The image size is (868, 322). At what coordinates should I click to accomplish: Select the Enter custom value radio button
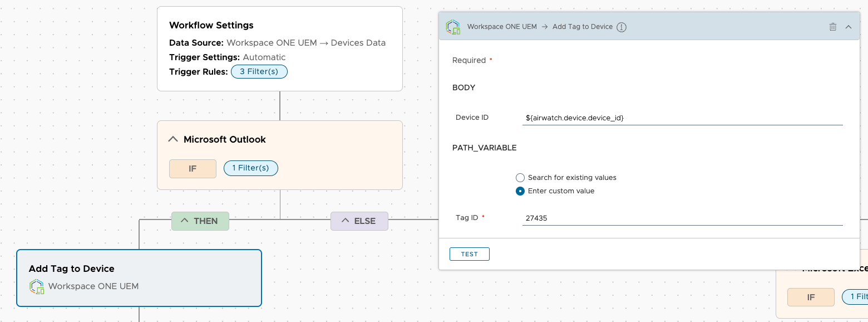click(520, 191)
